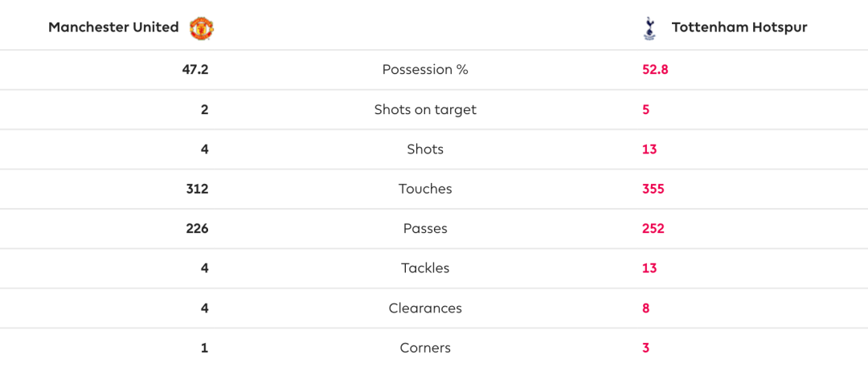This screenshot has width=868, height=367.
Task: Click Manchester United's 47.2 possession value
Action: click(x=195, y=70)
